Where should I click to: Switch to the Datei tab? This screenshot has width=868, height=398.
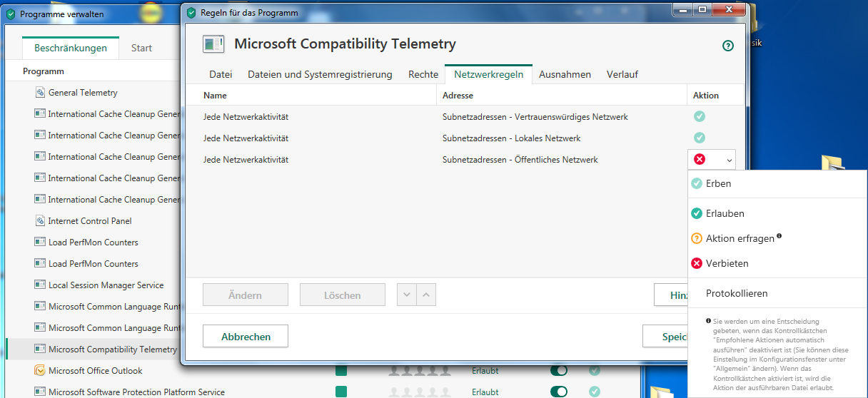[221, 74]
